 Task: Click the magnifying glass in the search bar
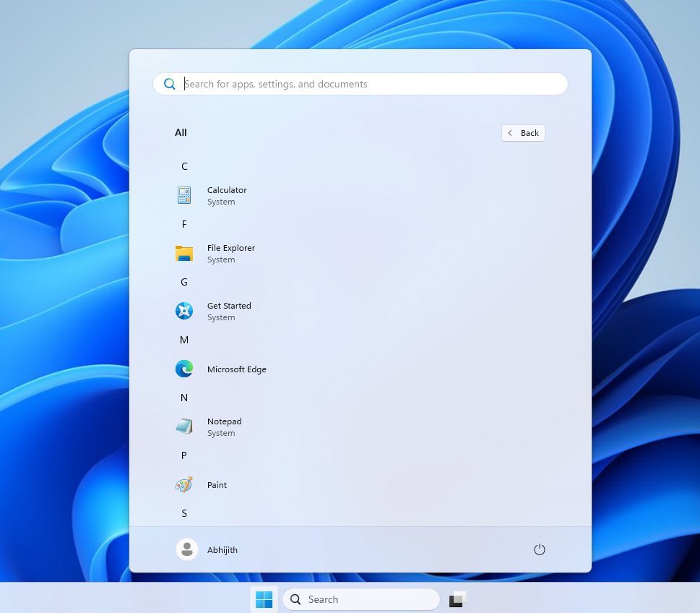[169, 83]
